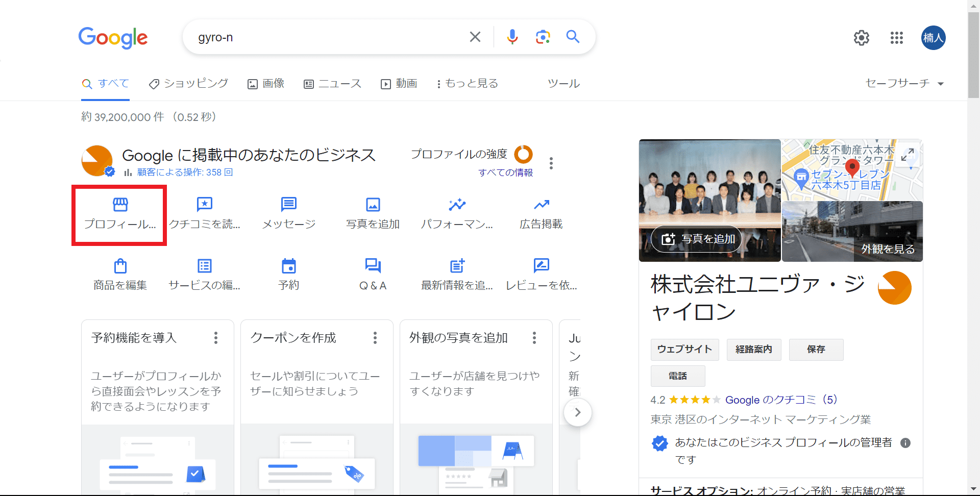Open the クーポンを作成 card title
This screenshot has height=496, width=980.
click(293, 338)
